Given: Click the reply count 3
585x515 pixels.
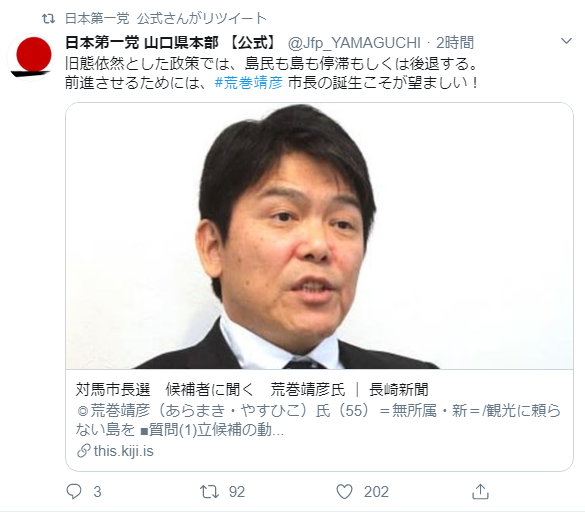Looking at the screenshot, I should 97,492.
